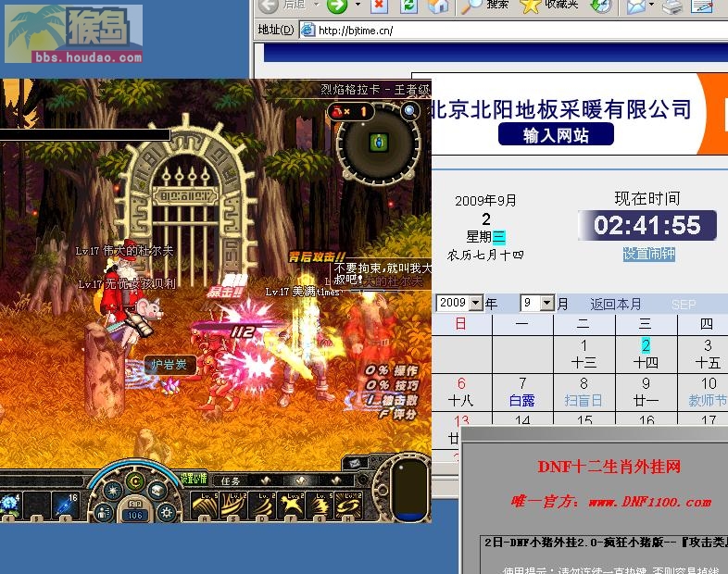The height and width of the screenshot is (574, 728).
Task: Open the character info icon in HUD
Action: point(103,512)
